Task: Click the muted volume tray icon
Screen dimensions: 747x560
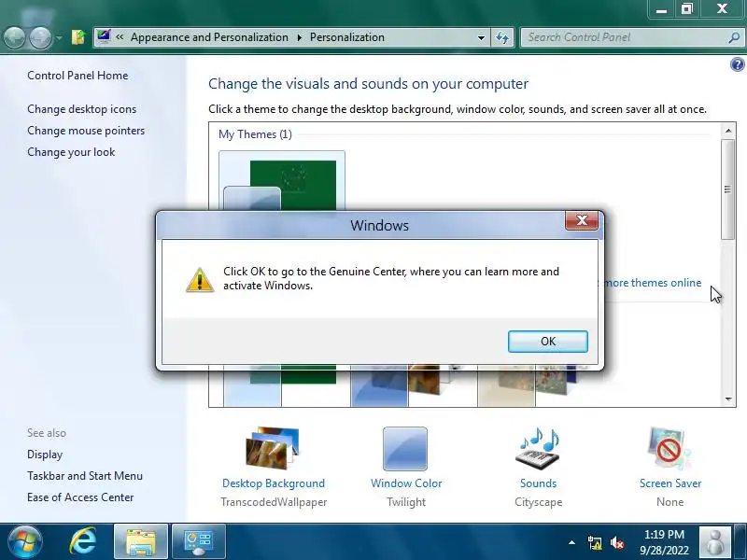Action: point(617,543)
